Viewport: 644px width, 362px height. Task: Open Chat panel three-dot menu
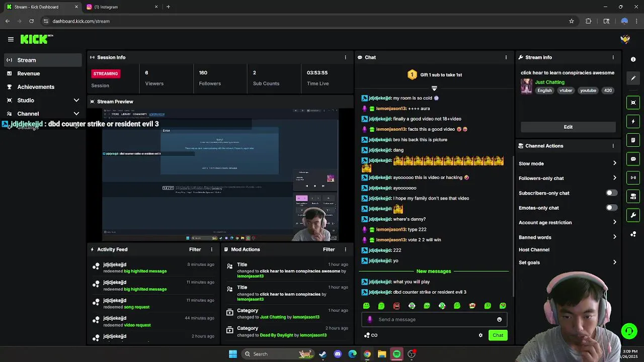pyautogui.click(x=506, y=57)
